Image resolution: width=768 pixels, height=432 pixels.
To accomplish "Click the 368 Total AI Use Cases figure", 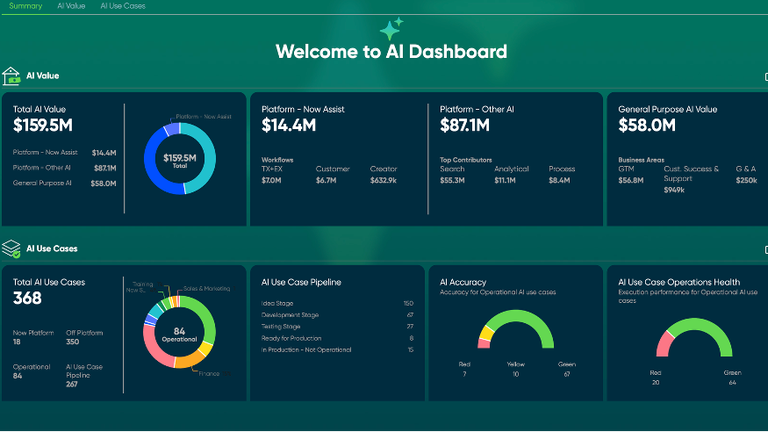I will pyautogui.click(x=27, y=298).
